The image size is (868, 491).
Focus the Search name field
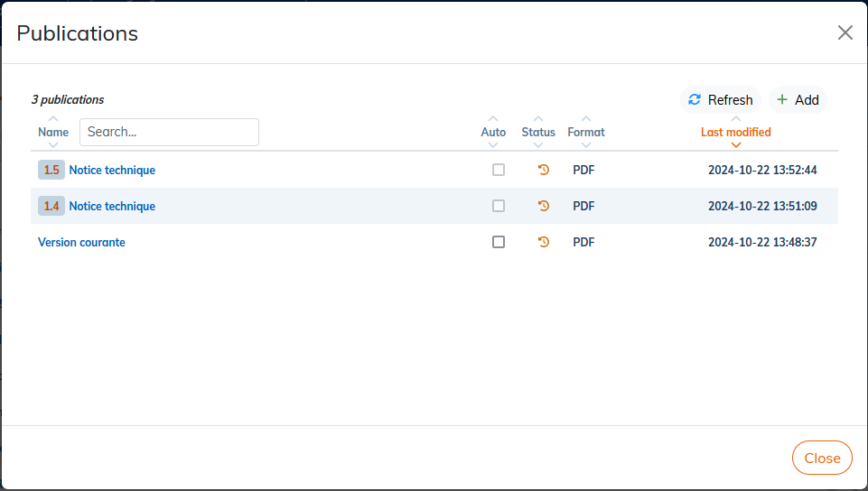tap(170, 132)
